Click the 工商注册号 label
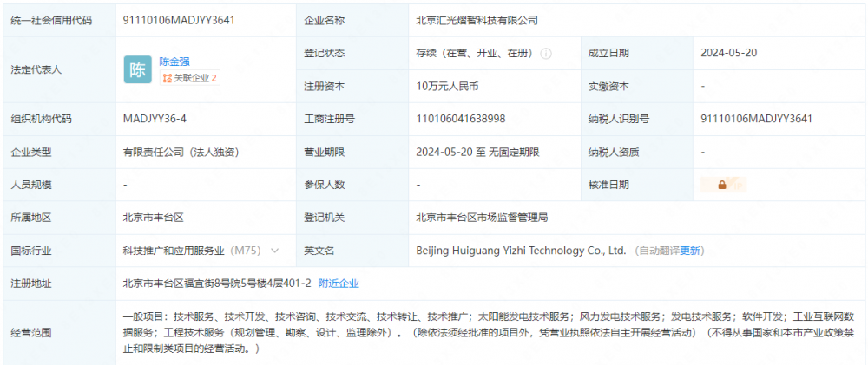This screenshot has width=868, height=365. pyautogui.click(x=329, y=119)
